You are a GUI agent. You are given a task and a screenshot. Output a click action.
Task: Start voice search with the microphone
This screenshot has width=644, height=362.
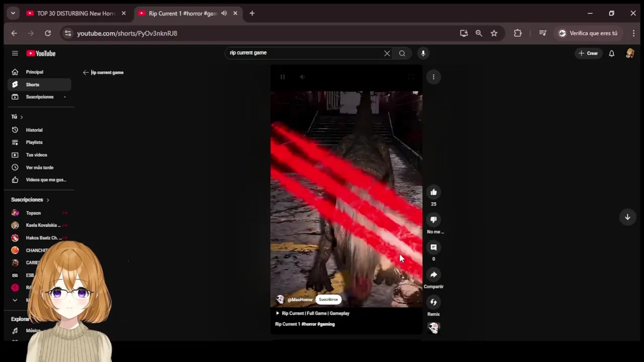coord(423,53)
